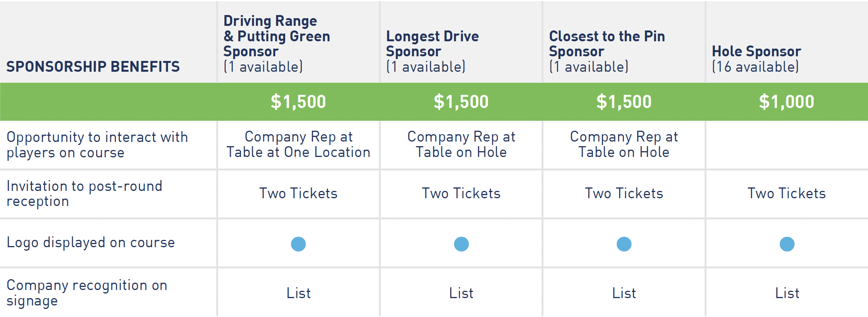The width and height of the screenshot is (868, 317).
Task: Select the Longest Drive Sponsor header
Action: 432,51
